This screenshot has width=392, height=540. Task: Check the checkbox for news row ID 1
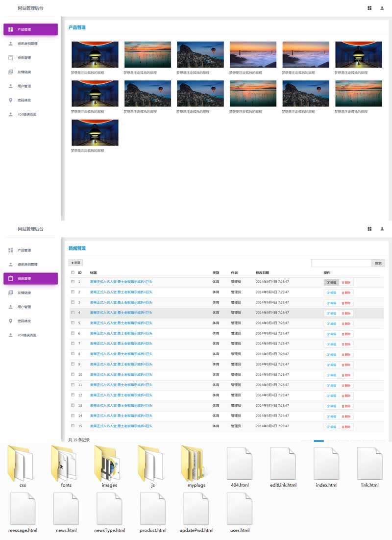coord(73,282)
